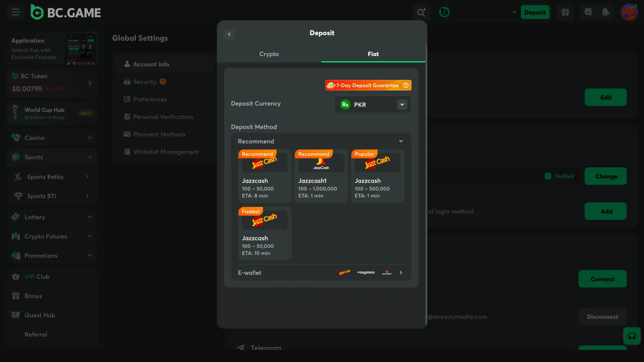
Task: Click the Promotions megaphone icon
Action: (16, 255)
